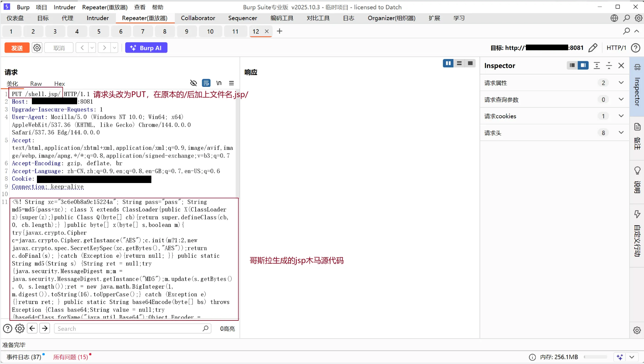The height and width of the screenshot is (364, 644).
Task: Open Burp settings gear icon
Action: pos(638,18)
